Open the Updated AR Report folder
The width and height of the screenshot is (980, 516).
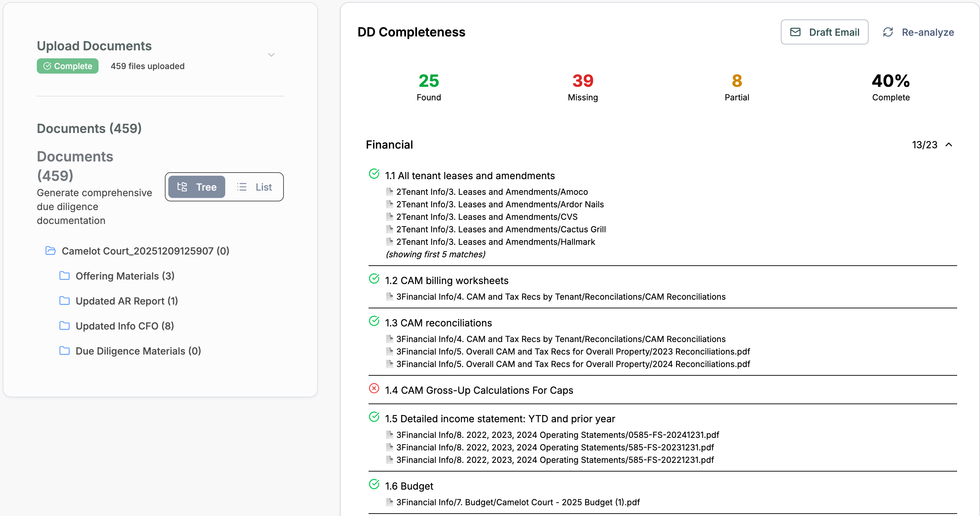click(126, 301)
